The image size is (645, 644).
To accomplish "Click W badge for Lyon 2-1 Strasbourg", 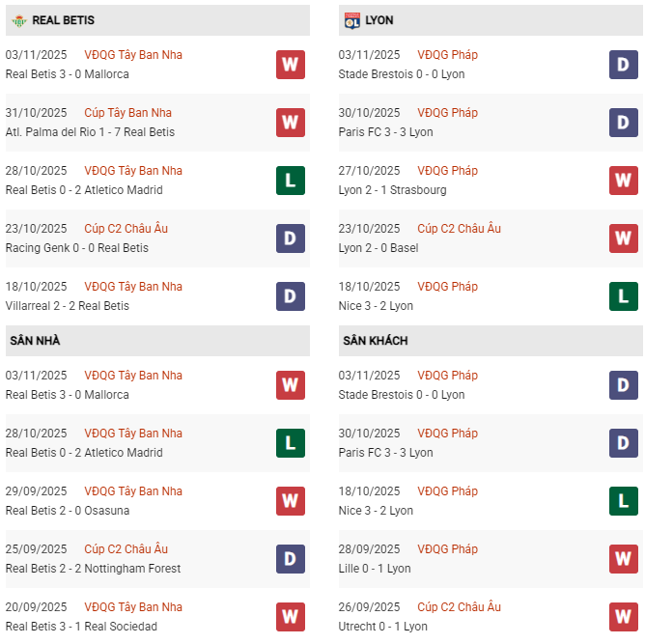I will [623, 181].
